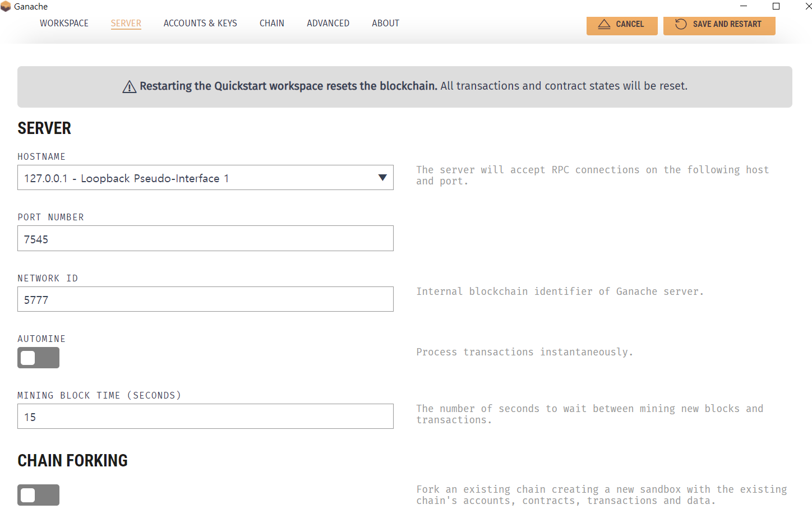Image resolution: width=812 pixels, height=532 pixels.
Task: Click "Internal blockchain identifier of Ganache server." text
Action: (x=560, y=292)
